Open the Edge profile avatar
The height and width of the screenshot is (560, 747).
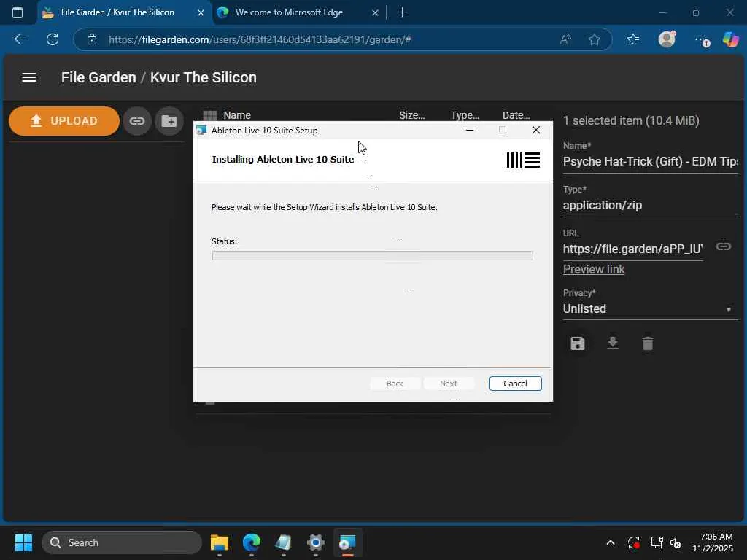click(667, 39)
